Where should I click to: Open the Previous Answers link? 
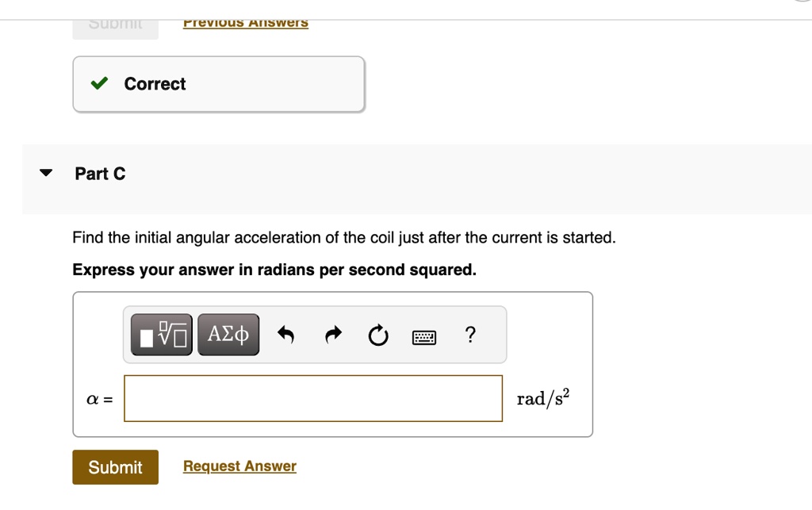coord(245,23)
